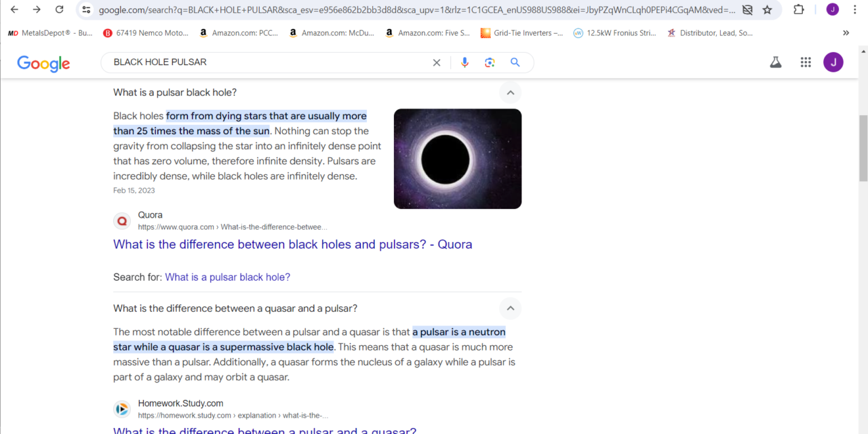Start voice search with microphone icon
Viewport: 868px width, 434px height.
coord(465,62)
